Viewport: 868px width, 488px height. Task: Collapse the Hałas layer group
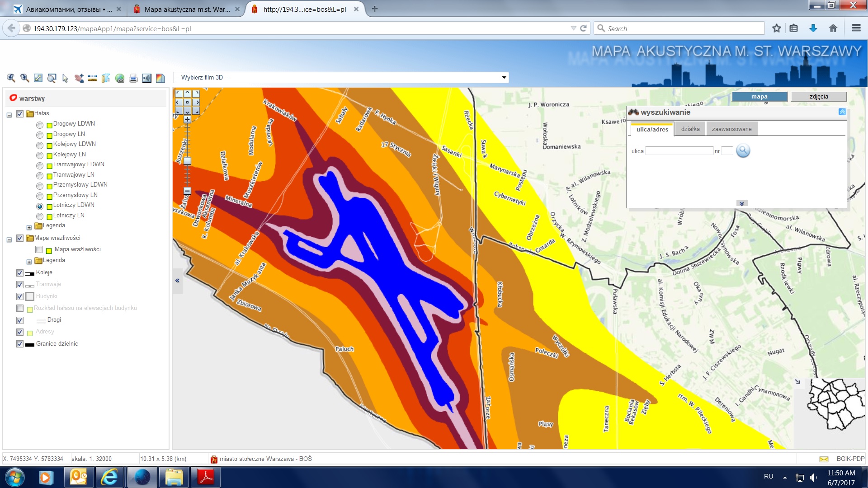9,115
